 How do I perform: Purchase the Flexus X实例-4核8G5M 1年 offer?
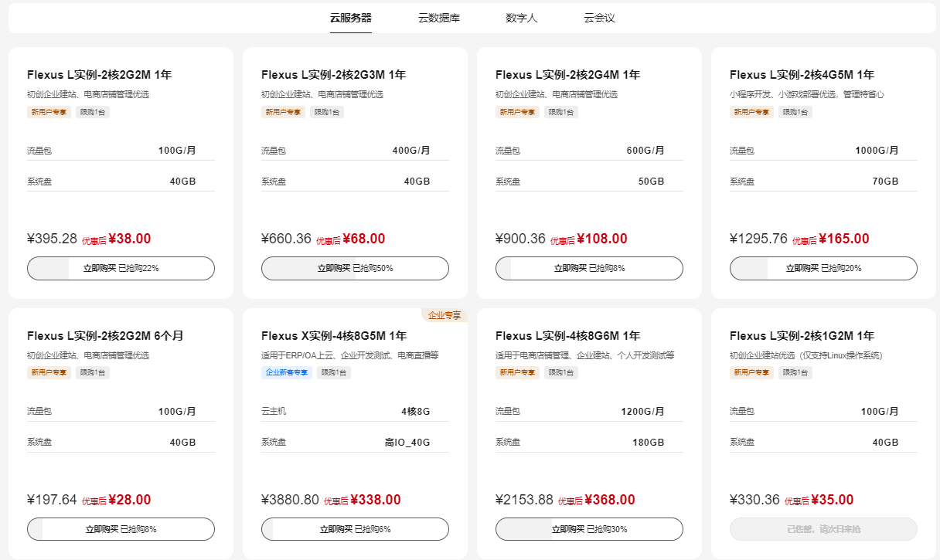[x=355, y=529]
